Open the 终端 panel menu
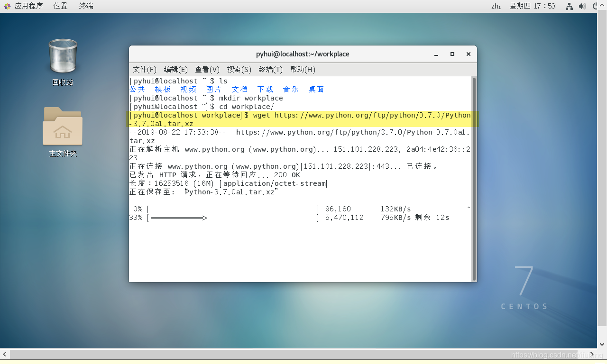Image resolution: width=607 pixels, height=364 pixels. (x=85, y=6)
